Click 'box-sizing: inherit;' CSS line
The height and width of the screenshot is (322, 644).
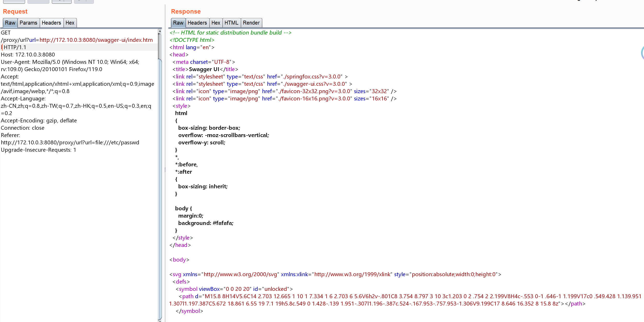coord(203,187)
